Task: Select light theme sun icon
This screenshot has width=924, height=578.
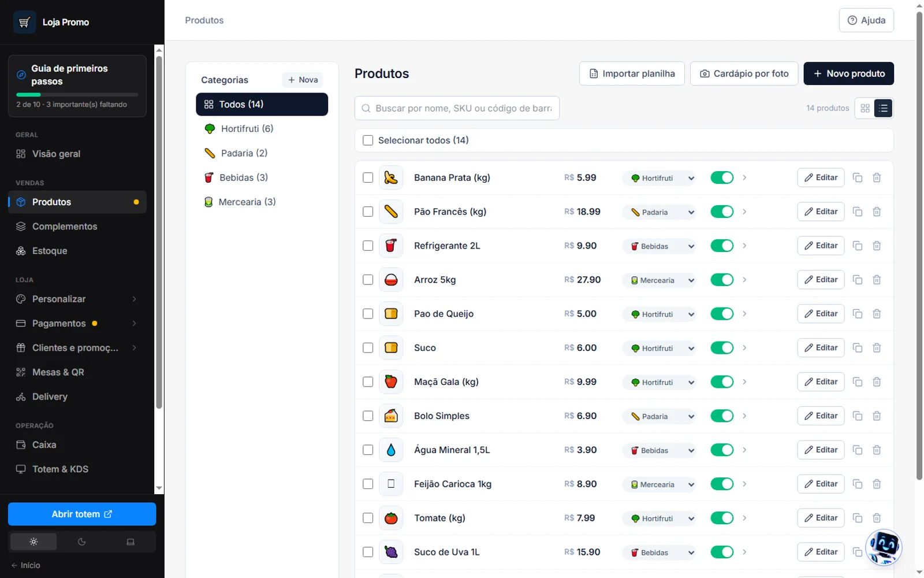Action: pyautogui.click(x=33, y=542)
